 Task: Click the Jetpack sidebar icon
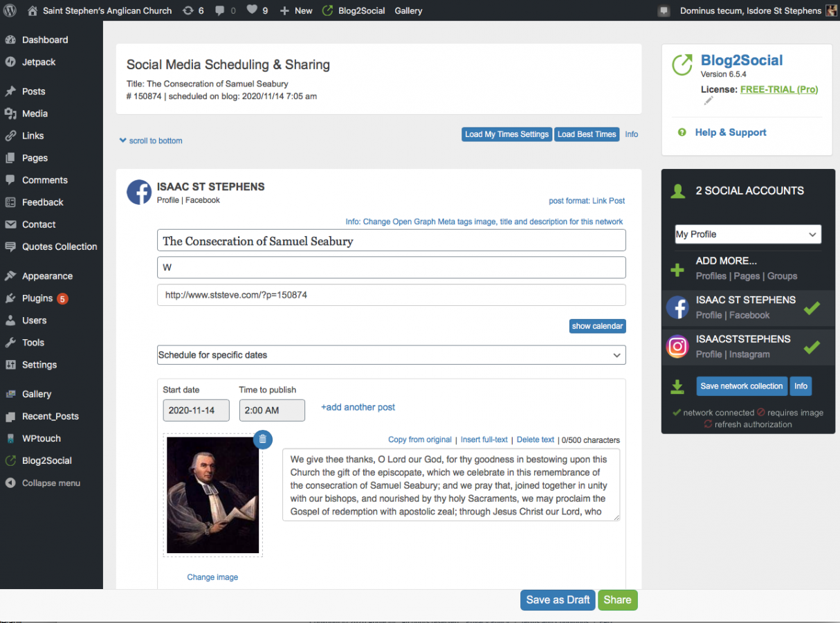click(10, 62)
